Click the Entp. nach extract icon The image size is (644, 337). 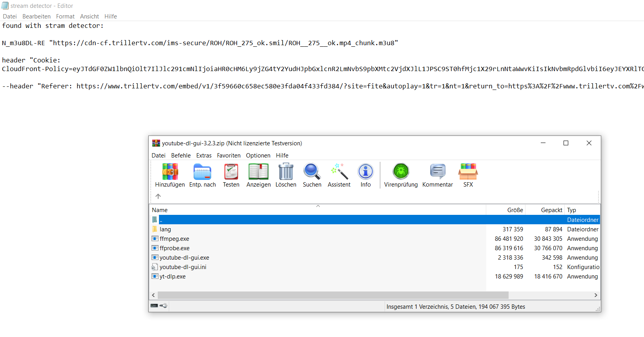click(203, 175)
